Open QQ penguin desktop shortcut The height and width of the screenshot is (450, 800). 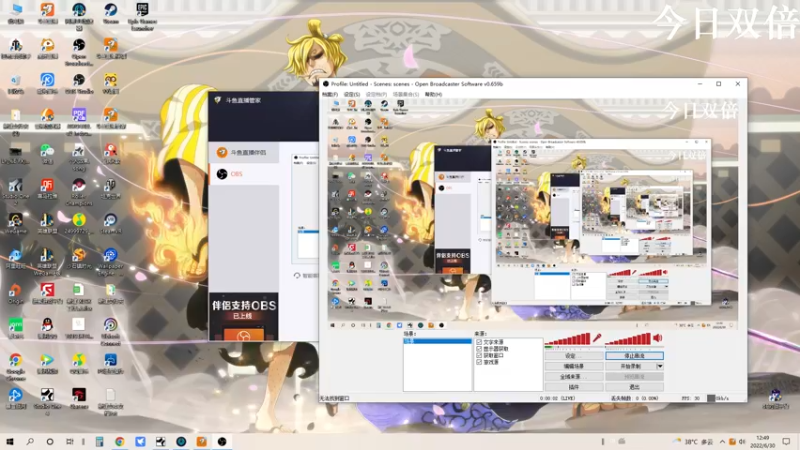click(47, 328)
